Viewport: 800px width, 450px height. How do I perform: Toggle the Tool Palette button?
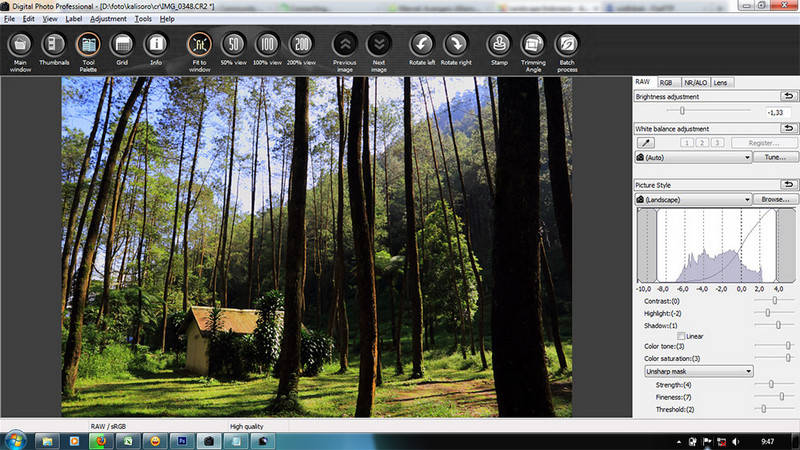pos(88,51)
